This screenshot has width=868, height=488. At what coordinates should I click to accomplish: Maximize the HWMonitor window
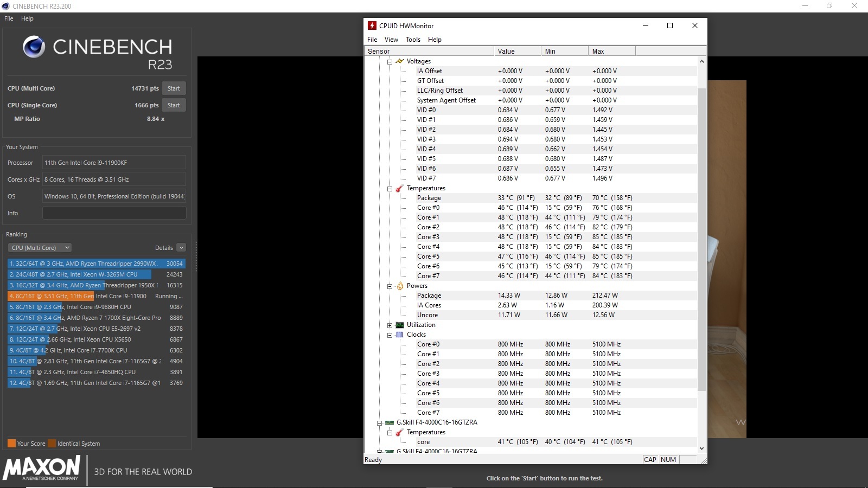tap(670, 25)
